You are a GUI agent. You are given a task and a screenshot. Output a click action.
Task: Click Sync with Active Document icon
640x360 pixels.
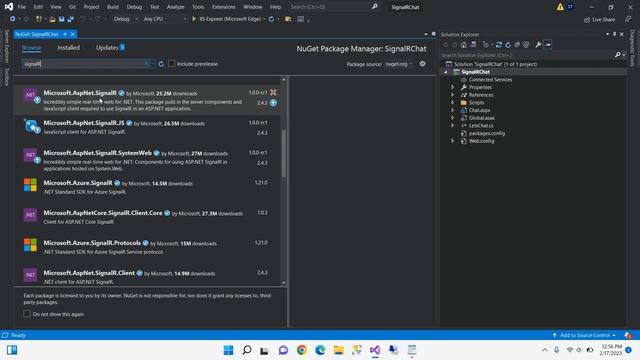[x=499, y=45]
